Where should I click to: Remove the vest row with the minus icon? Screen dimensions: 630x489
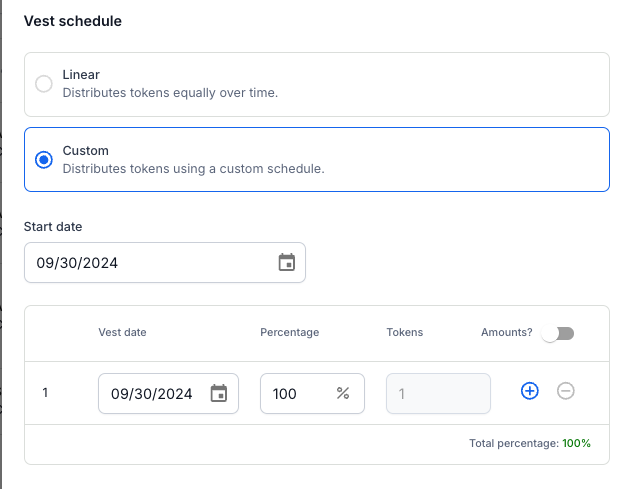click(x=565, y=391)
